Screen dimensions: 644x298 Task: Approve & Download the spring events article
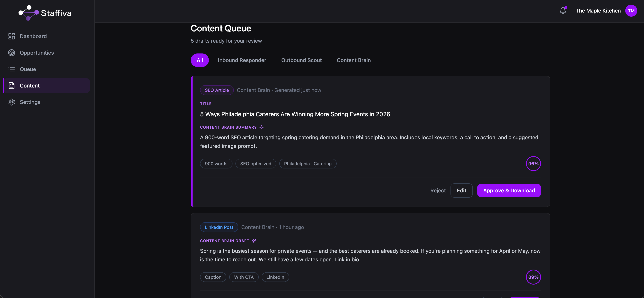click(509, 191)
